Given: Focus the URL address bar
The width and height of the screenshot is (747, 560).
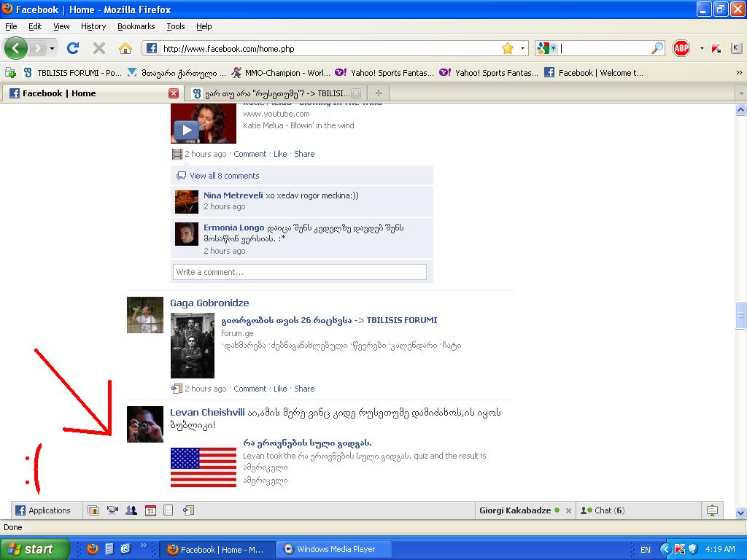Looking at the screenshot, I should 330,48.
